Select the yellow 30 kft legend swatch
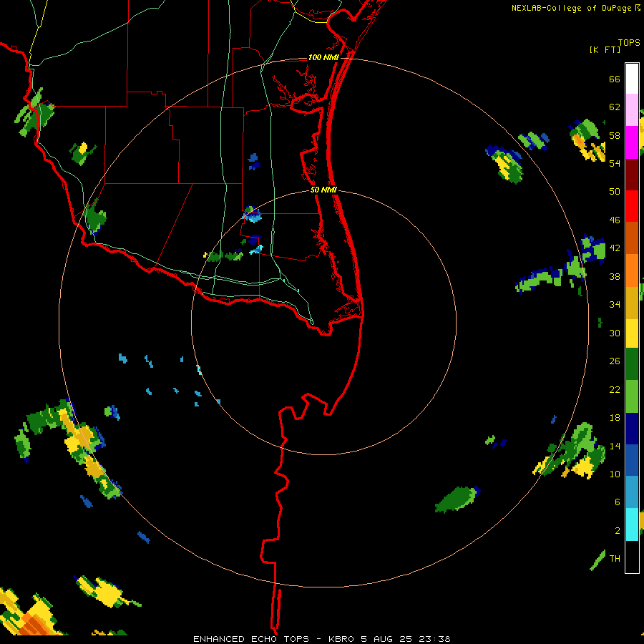 [632, 333]
